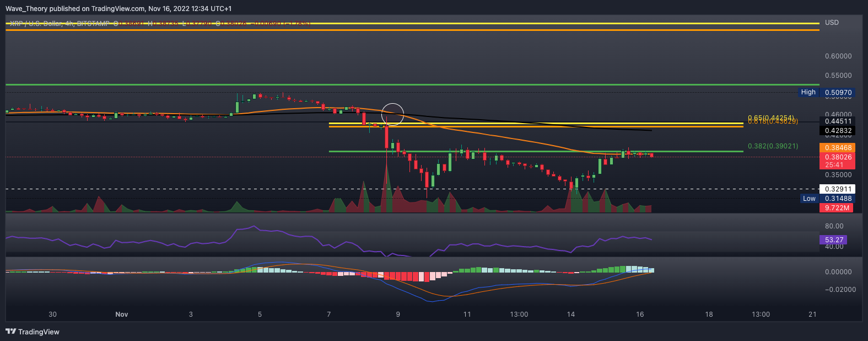Click the Nov month label on time axis
868x341 pixels.
[x=122, y=315]
